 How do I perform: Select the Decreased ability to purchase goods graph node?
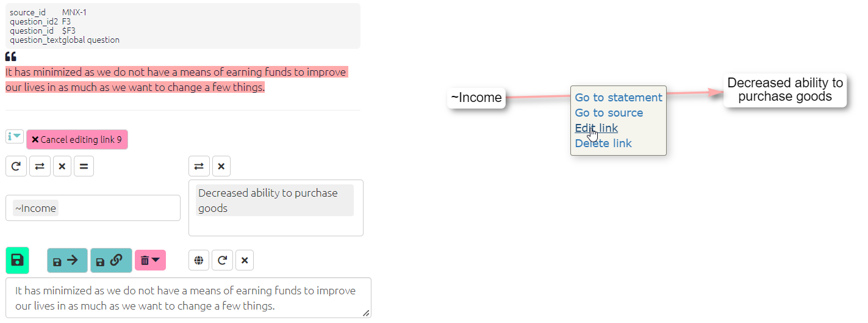(784, 90)
